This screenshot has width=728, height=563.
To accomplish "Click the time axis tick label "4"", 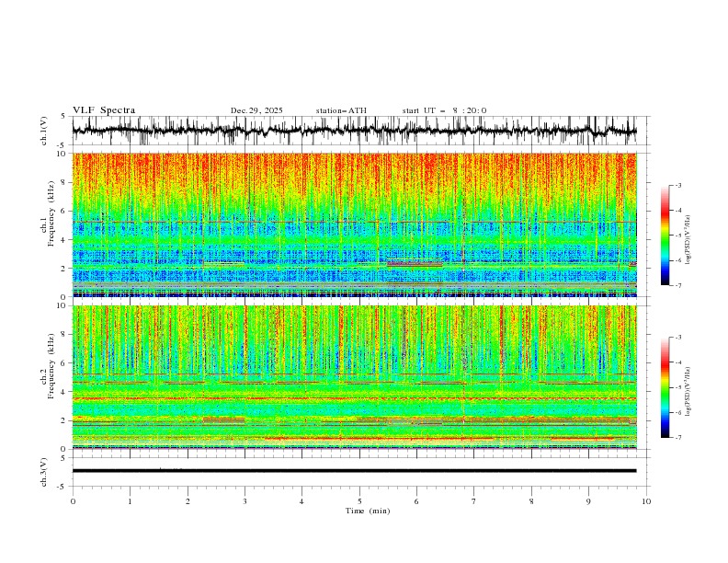I will click(x=301, y=501).
